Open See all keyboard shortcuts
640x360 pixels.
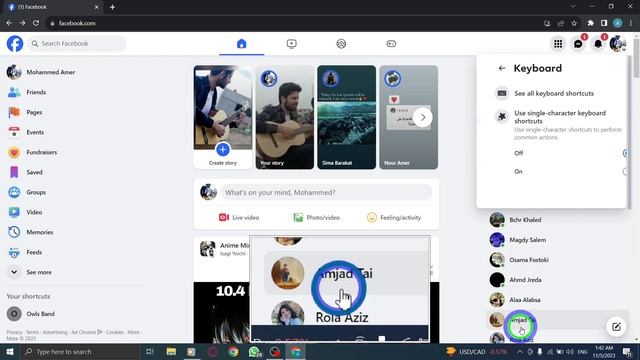(x=554, y=93)
